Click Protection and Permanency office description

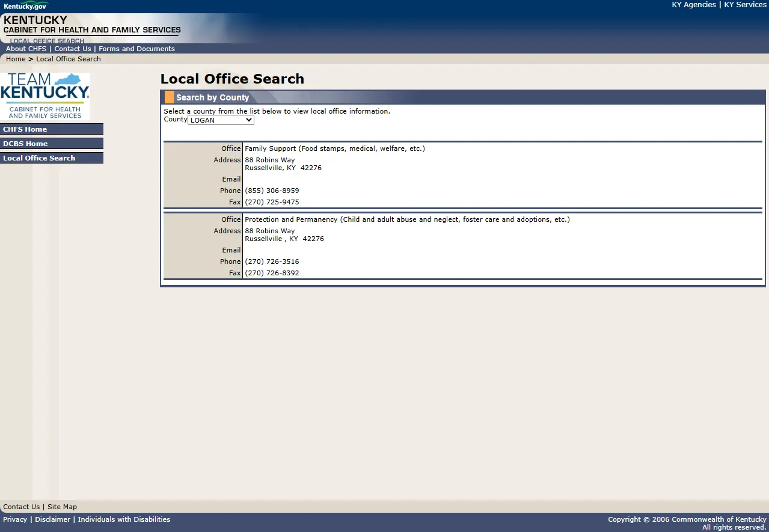pyautogui.click(x=407, y=219)
